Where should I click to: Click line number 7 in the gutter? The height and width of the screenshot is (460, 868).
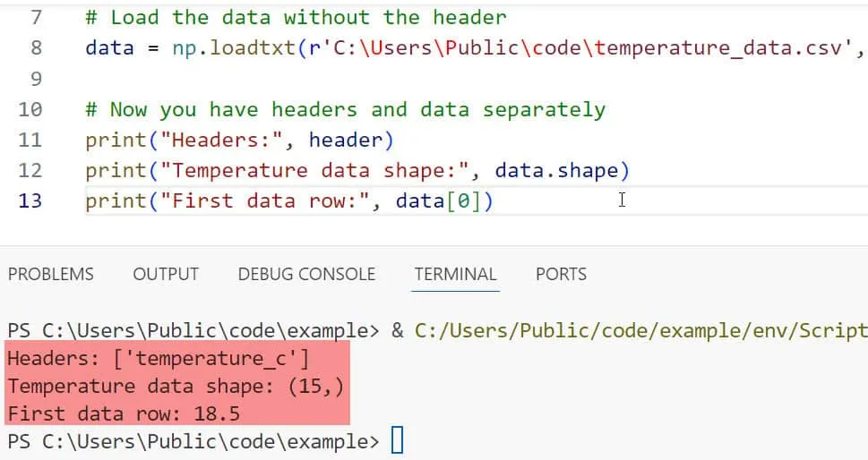(36, 17)
